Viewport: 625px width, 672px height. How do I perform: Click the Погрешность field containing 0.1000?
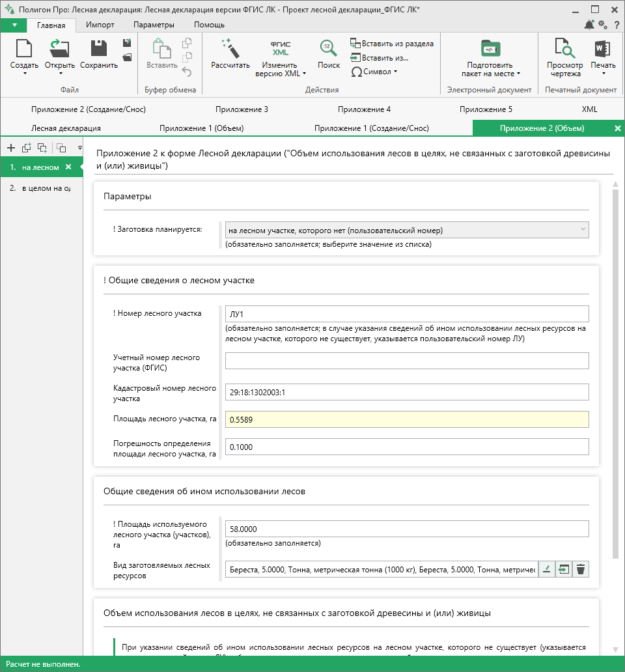[x=407, y=447]
